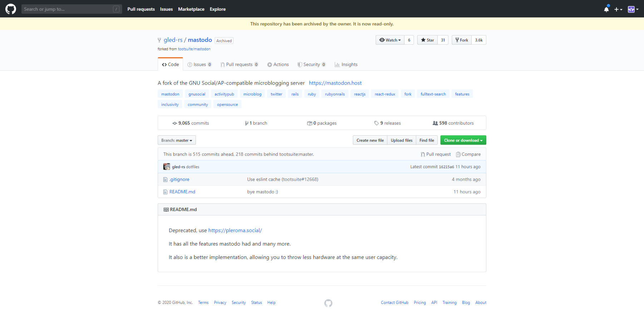Fork this repository
This screenshot has height=325, width=644.
462,40
